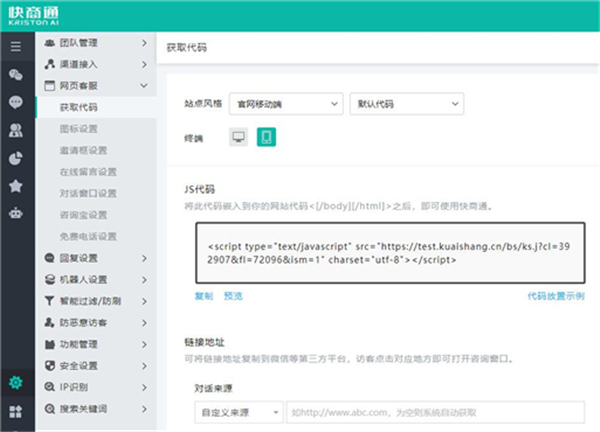Open the robot icon in sidebar
The height and width of the screenshot is (432, 600).
click(x=15, y=213)
